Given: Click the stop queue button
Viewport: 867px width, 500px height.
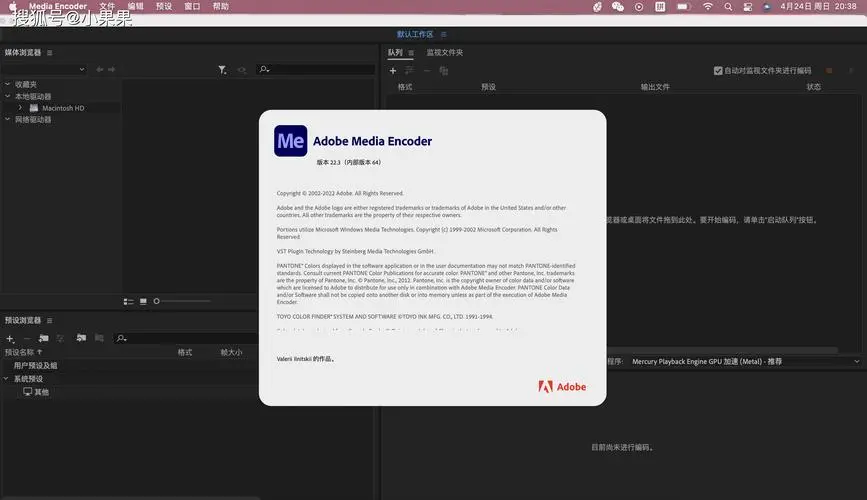Looking at the screenshot, I should point(829,71).
